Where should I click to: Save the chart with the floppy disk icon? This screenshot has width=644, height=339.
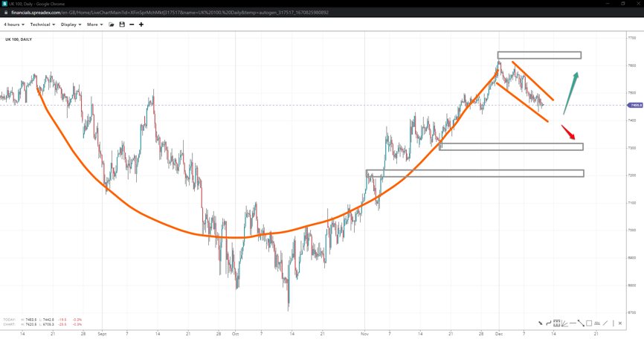click(122, 25)
